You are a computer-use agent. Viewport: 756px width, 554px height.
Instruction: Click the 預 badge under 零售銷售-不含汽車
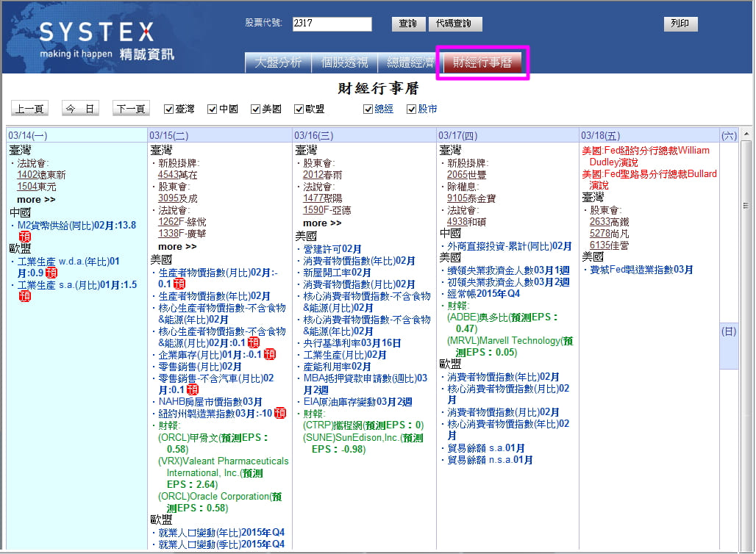click(x=193, y=389)
